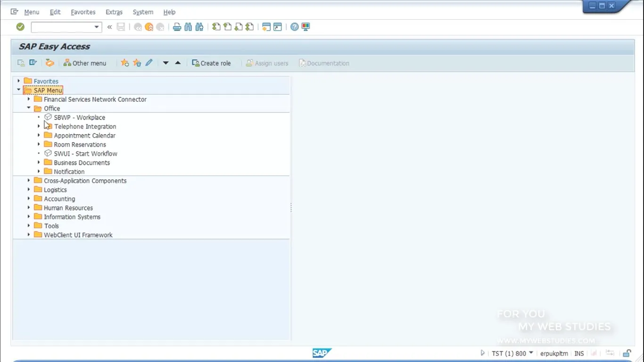Click the Move Favorites Up arrow

click(x=178, y=63)
